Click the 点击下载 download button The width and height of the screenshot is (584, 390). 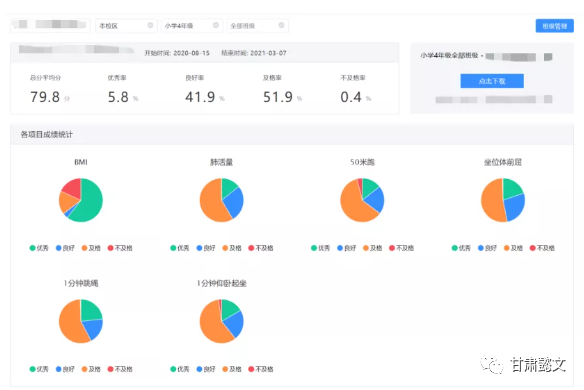point(492,81)
